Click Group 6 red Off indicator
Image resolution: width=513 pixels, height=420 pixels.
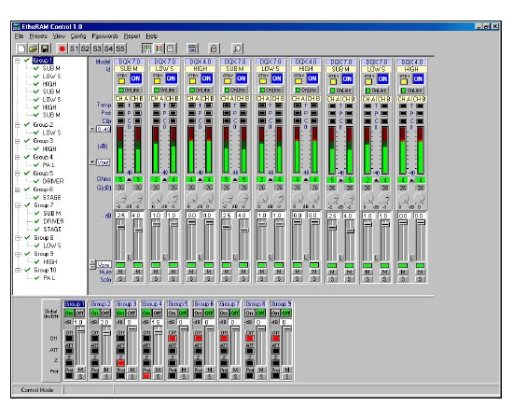[x=199, y=338]
